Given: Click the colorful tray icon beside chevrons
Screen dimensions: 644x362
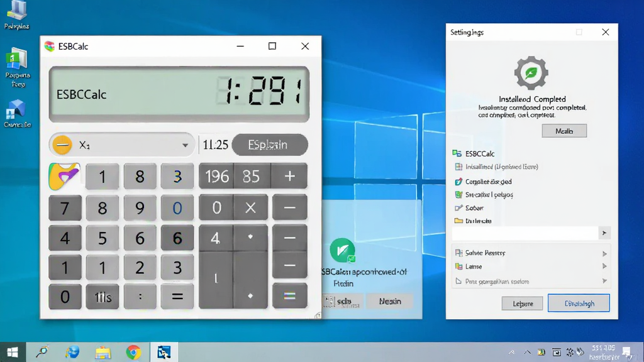Looking at the screenshot, I should (541, 352).
